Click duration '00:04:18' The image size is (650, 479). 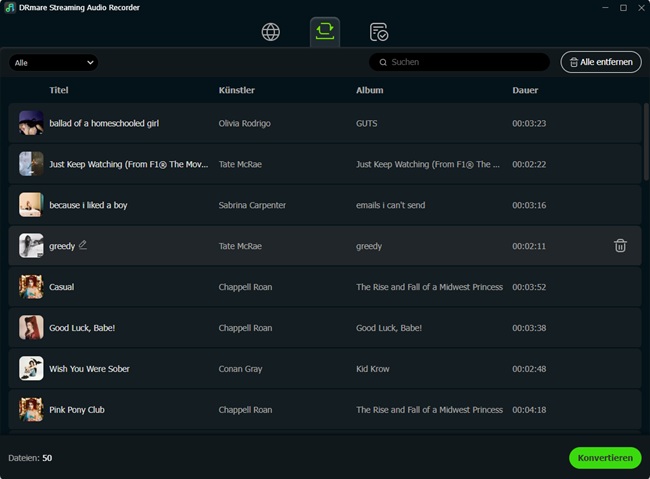pyautogui.click(x=529, y=410)
